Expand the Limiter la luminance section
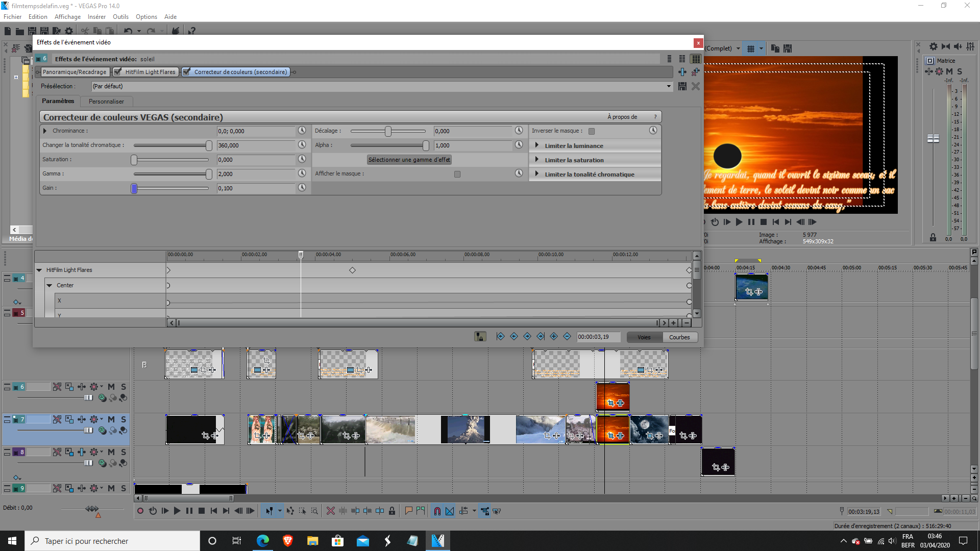 (x=536, y=145)
